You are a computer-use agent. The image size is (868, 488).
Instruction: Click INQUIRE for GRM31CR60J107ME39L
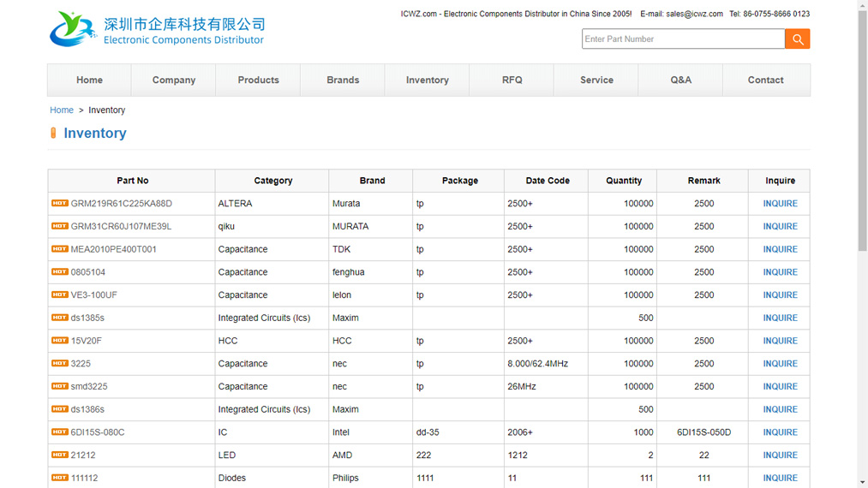click(x=780, y=226)
